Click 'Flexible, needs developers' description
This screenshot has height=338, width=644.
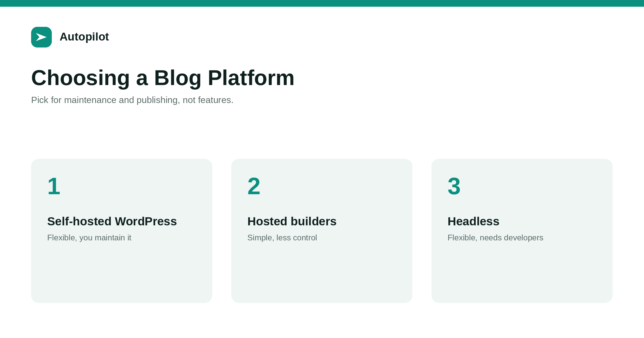[x=495, y=238]
